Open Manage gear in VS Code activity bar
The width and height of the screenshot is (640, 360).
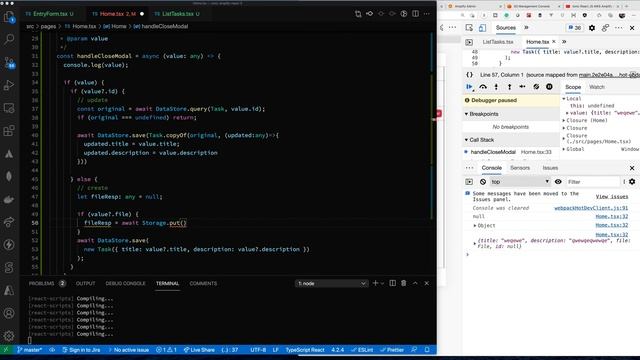coord(9,336)
